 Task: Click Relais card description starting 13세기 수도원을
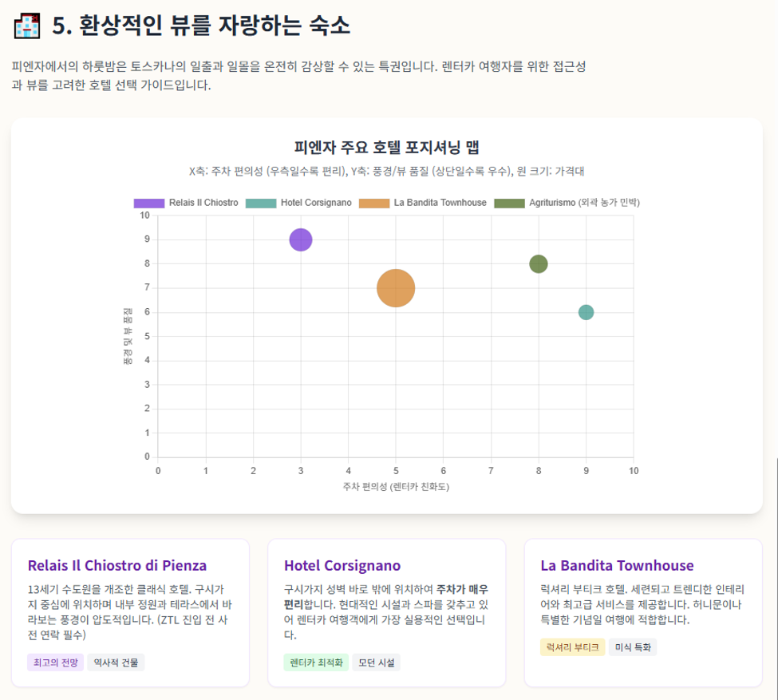click(130, 611)
